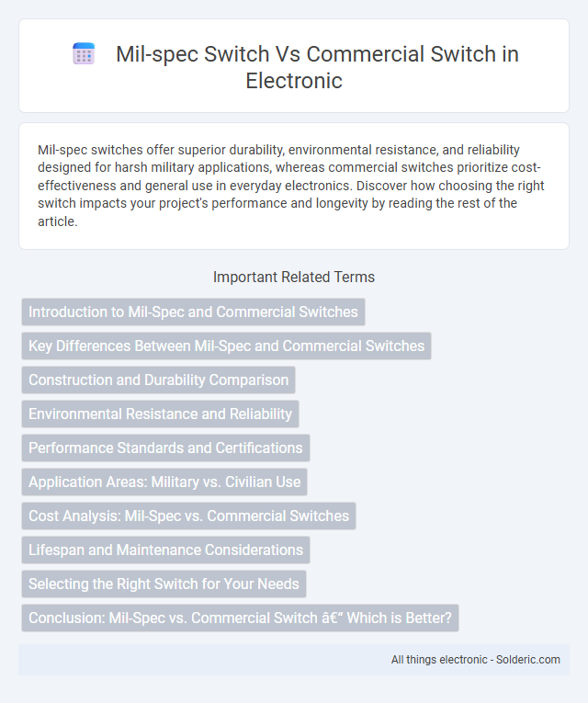The image size is (588, 703).
Task: Open Selecting the Right Switch for Your Needs
Action: [164, 584]
